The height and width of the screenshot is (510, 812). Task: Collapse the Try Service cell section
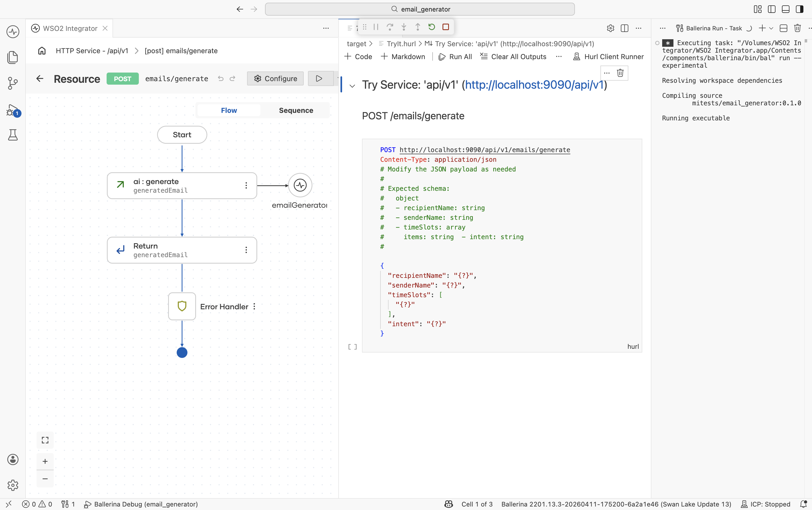coord(352,86)
